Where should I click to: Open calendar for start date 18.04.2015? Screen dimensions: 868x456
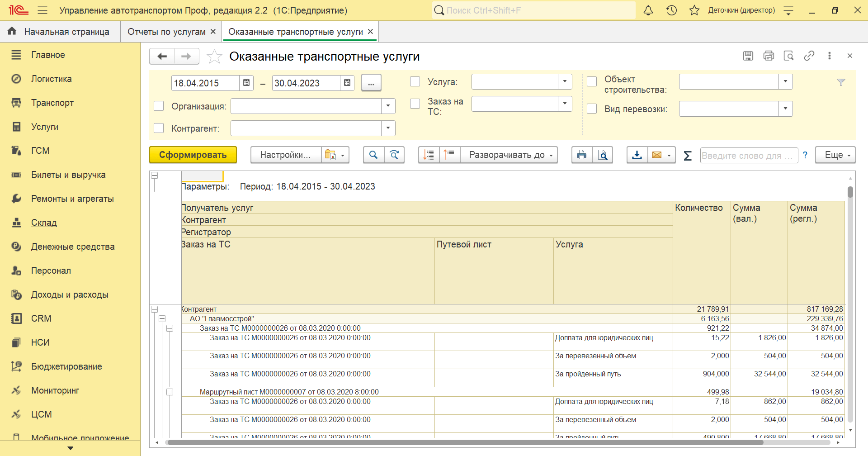coord(246,83)
